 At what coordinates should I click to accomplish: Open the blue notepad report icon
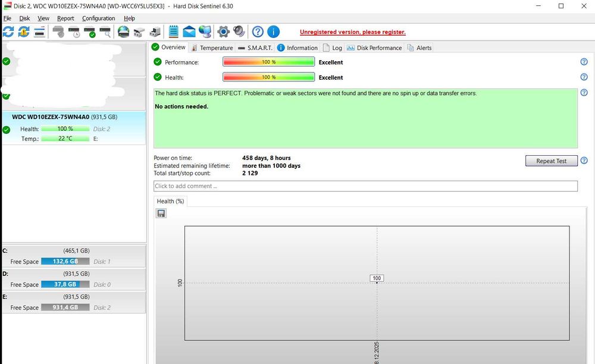pyautogui.click(x=173, y=32)
